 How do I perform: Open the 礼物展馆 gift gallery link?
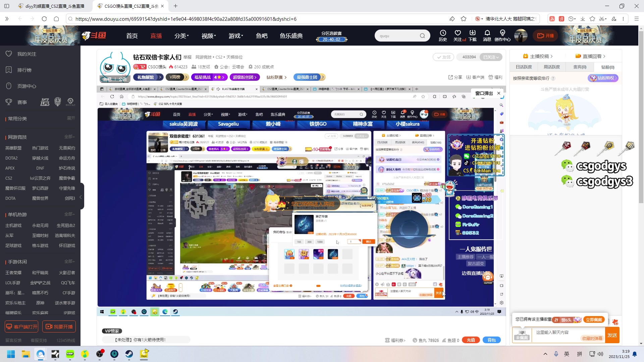click(x=148, y=77)
